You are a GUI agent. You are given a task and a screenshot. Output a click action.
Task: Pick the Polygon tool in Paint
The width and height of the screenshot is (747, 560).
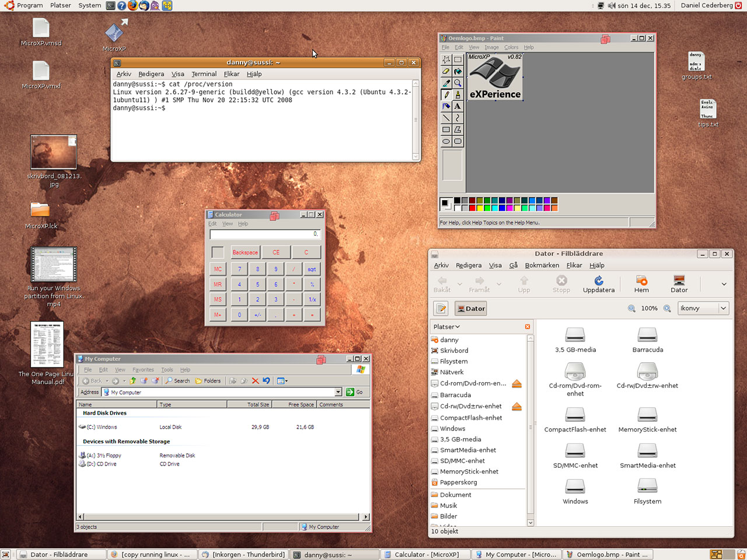(x=458, y=129)
